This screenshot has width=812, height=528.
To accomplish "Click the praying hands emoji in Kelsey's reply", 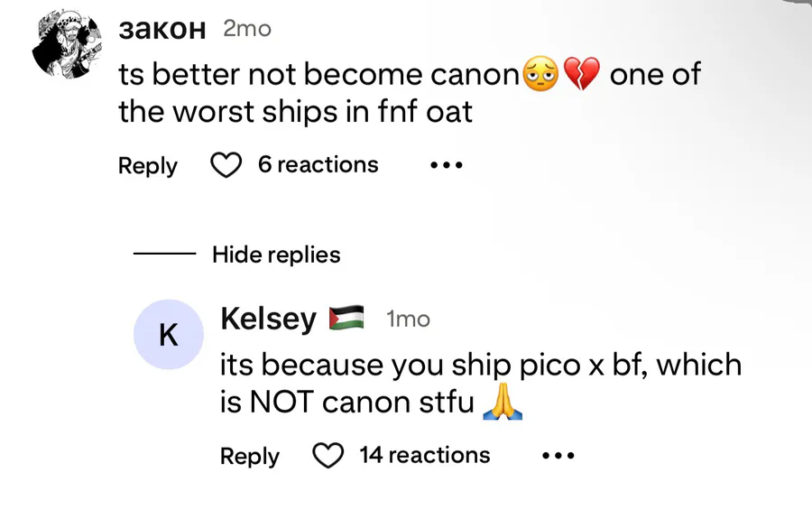I will tap(503, 402).
